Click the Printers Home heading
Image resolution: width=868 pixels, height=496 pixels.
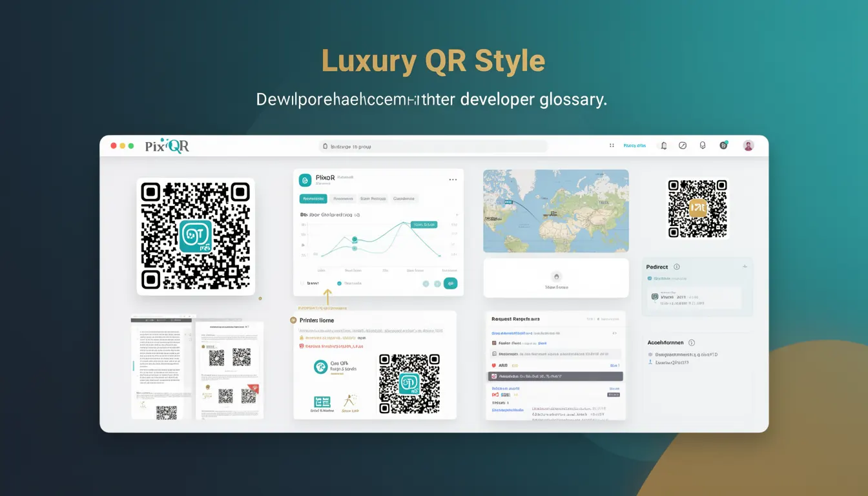coord(317,320)
